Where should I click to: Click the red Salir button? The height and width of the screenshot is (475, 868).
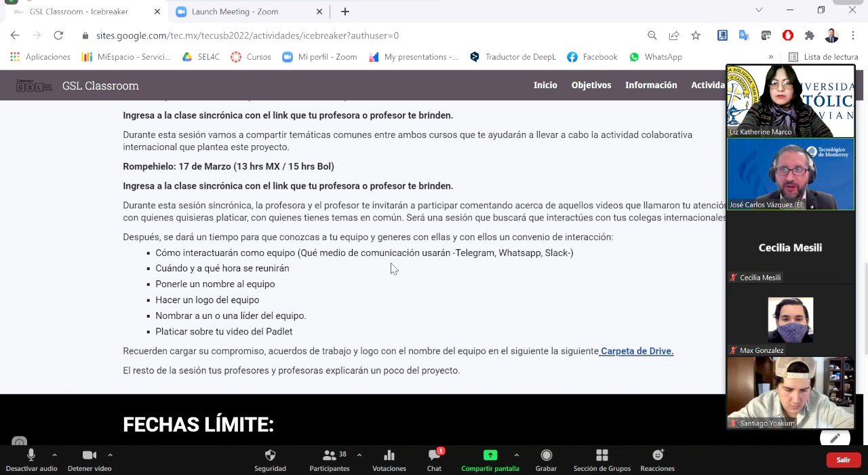tap(843, 459)
